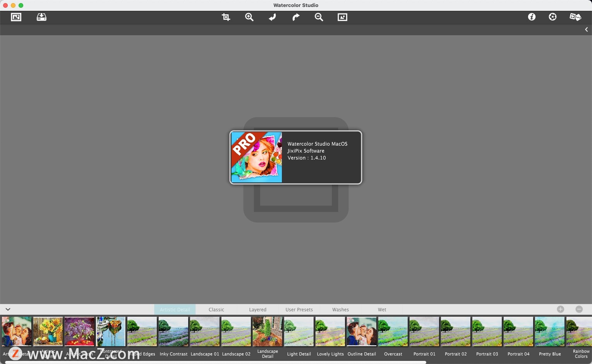The width and height of the screenshot is (592, 364).
Task: Click the presets horizontal scrollbar
Action: tap(215, 362)
